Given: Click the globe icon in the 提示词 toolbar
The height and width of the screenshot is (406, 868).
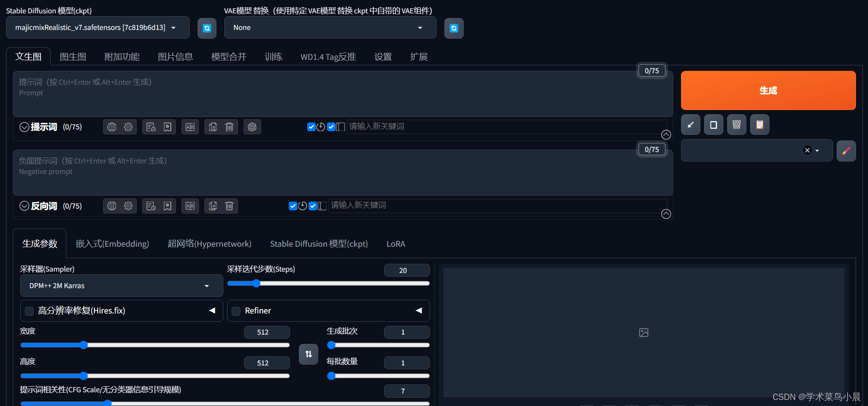Looking at the screenshot, I should (x=112, y=127).
